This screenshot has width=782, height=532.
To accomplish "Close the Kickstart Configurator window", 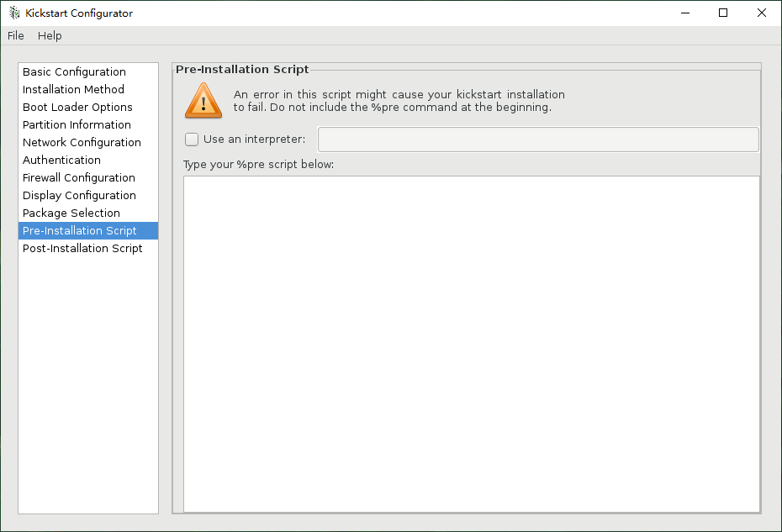I will coord(762,13).
